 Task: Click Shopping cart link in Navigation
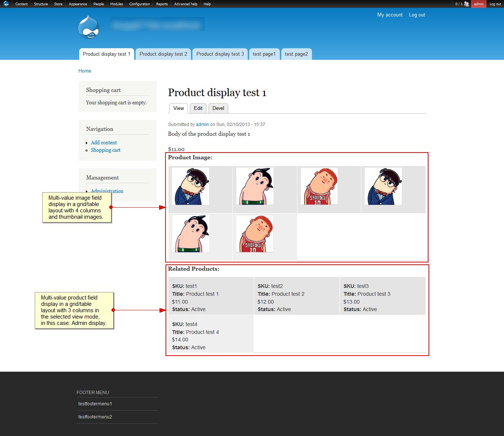(106, 150)
